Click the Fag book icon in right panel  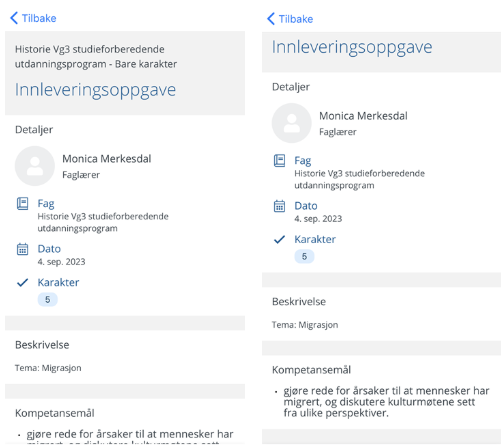coord(279,161)
